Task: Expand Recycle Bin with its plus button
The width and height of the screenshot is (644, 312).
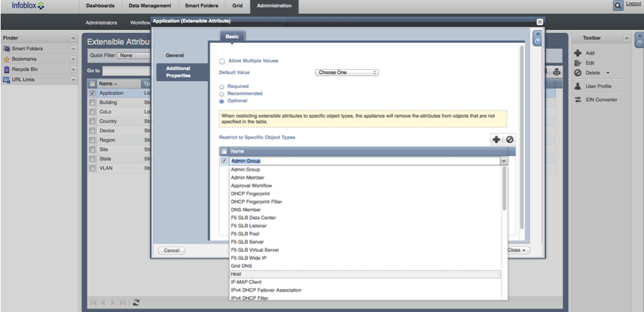Action: [x=73, y=70]
